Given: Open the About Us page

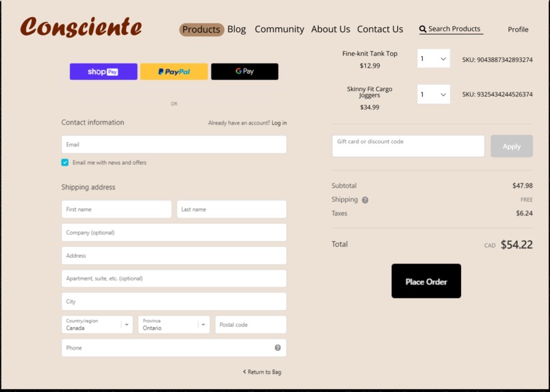Looking at the screenshot, I should 330,29.
